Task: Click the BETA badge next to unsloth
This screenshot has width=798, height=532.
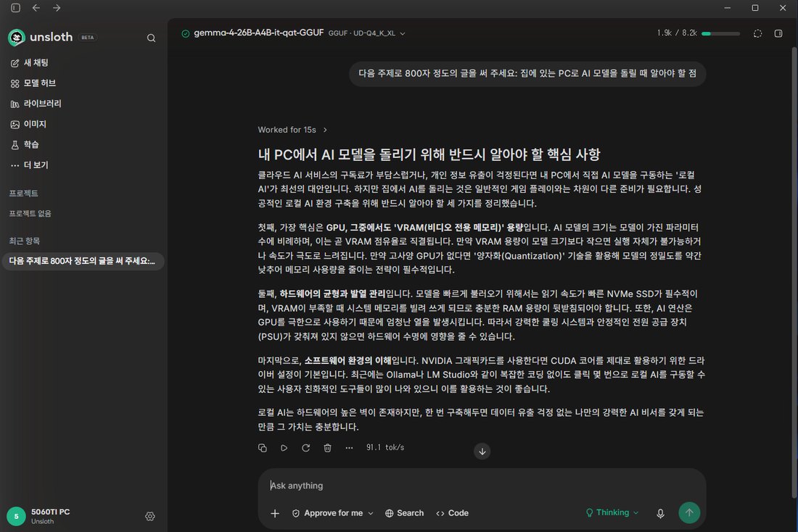Action: pyautogui.click(x=88, y=38)
